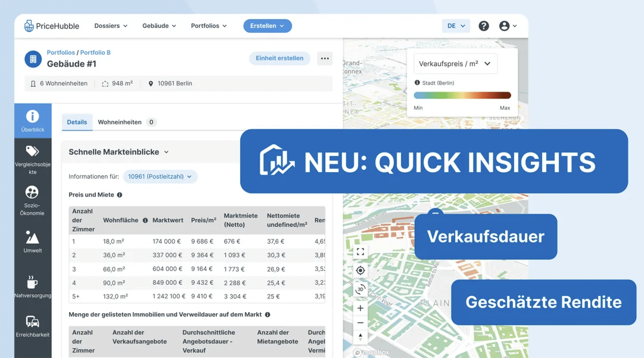Click the Preis/m² column header
Image resolution: width=644 pixels, height=358 pixels.
click(203, 220)
